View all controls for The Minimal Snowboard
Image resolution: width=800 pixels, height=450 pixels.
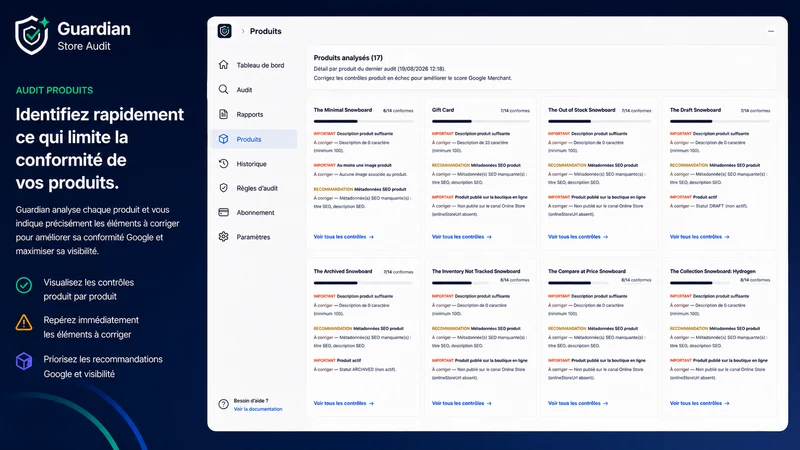tap(343, 237)
